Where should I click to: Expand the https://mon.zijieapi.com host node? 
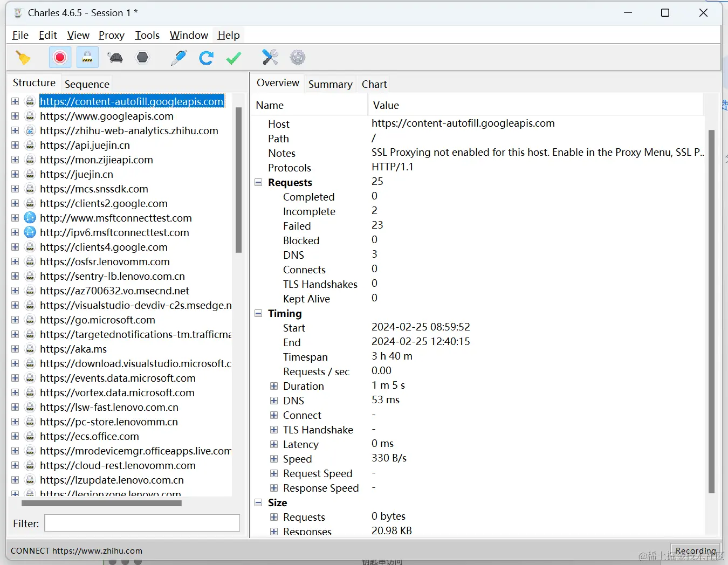click(x=15, y=160)
